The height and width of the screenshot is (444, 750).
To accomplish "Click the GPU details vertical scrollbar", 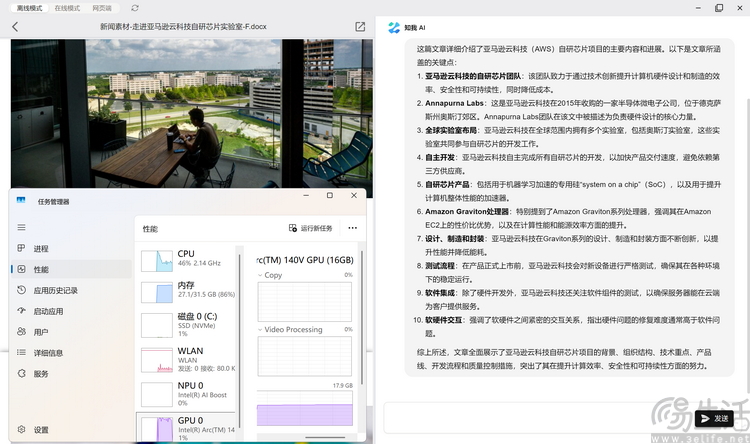I will (x=362, y=316).
